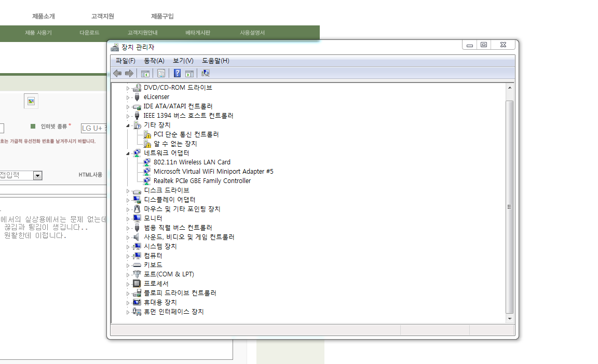The image size is (598, 364).
Task: Click the HTML사용 label on the web page
Action: click(90, 175)
